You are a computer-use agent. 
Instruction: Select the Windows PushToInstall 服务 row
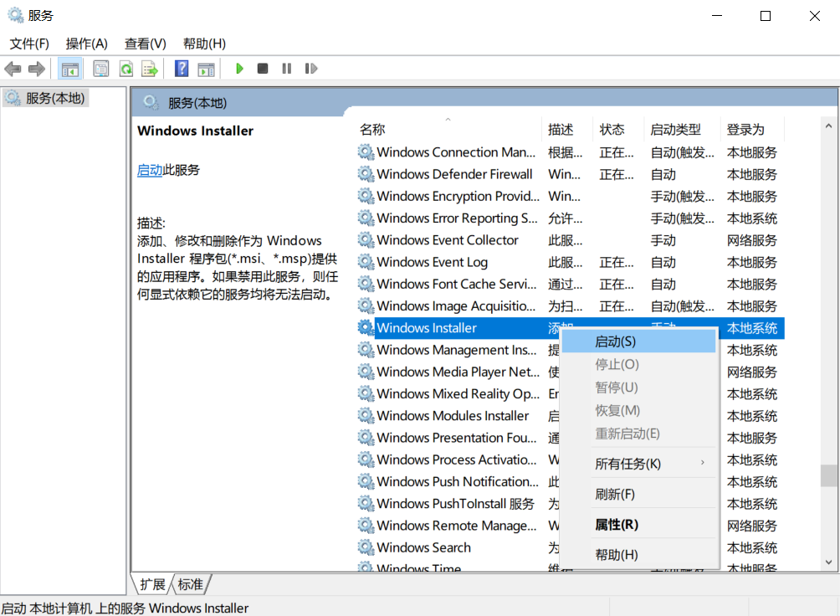point(458,504)
